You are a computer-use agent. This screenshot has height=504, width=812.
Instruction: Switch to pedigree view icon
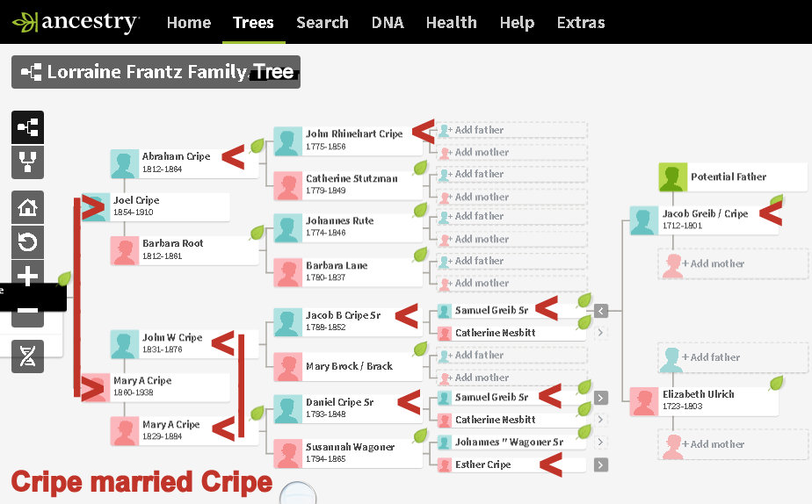(x=27, y=127)
